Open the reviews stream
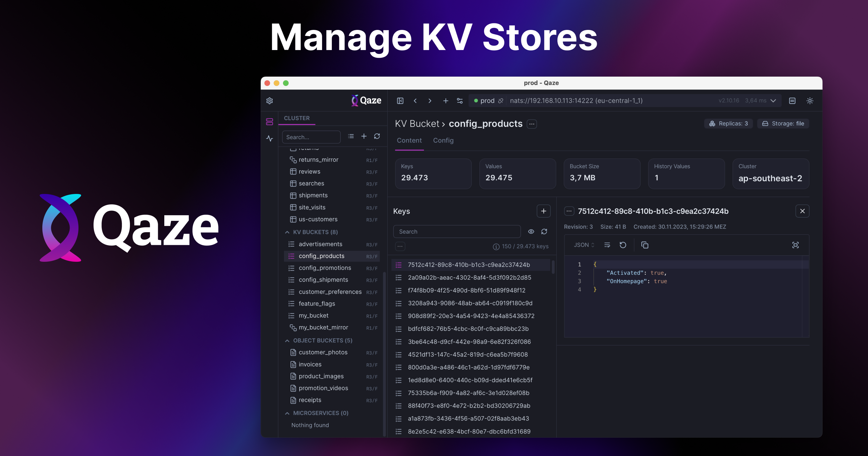 point(332,171)
